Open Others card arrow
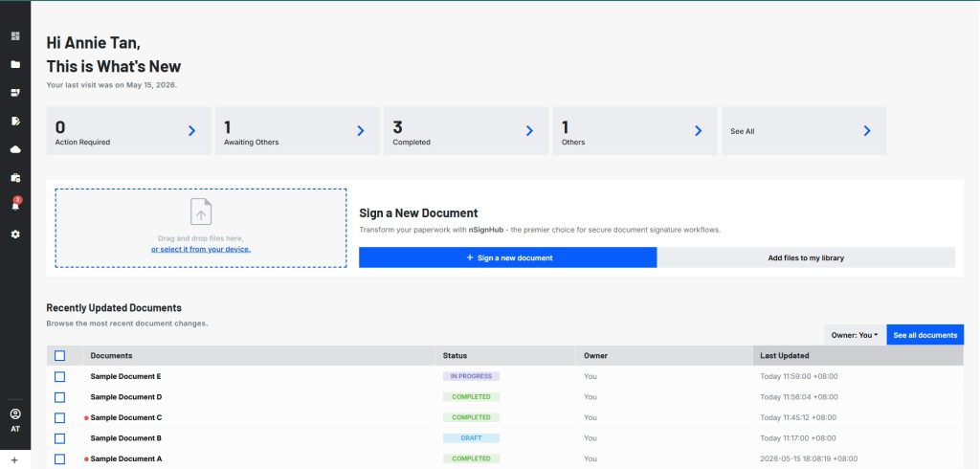This screenshot has height=469, width=980. click(x=698, y=131)
